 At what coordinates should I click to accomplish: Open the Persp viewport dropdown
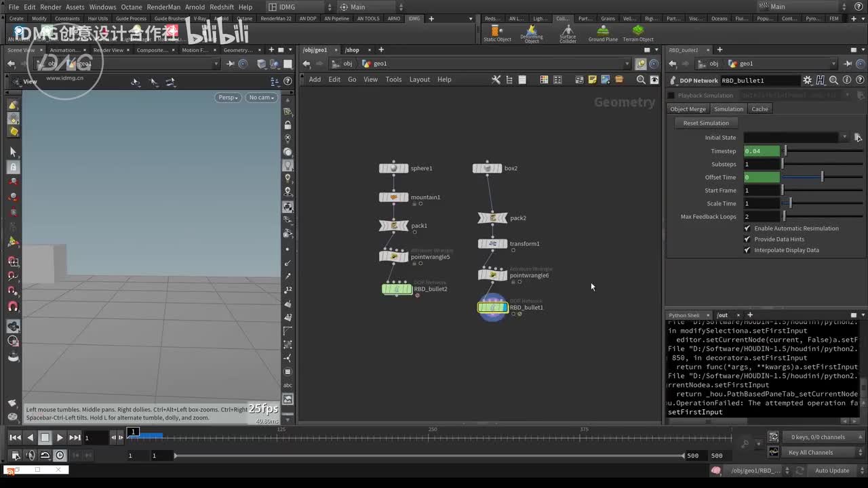pyautogui.click(x=228, y=98)
